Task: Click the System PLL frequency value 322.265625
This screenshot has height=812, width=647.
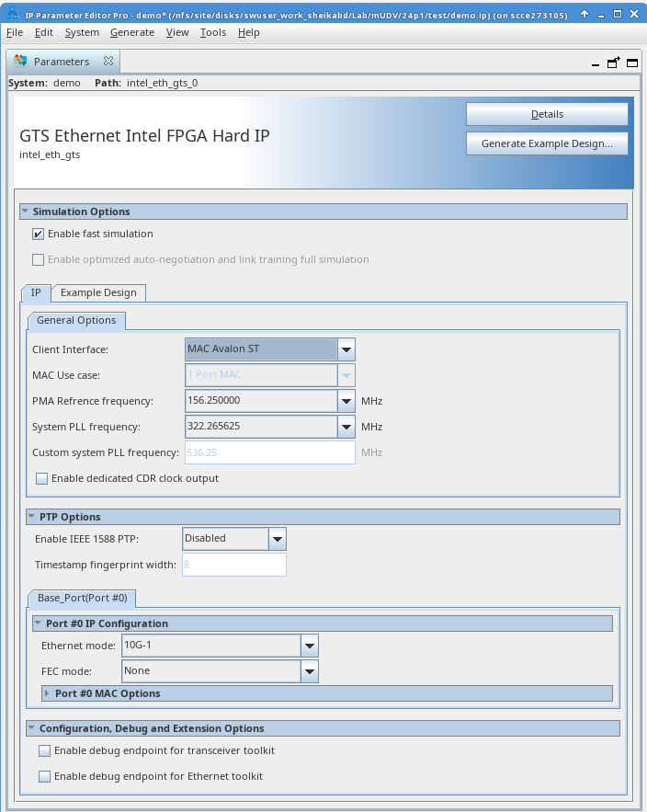Action: [214, 426]
